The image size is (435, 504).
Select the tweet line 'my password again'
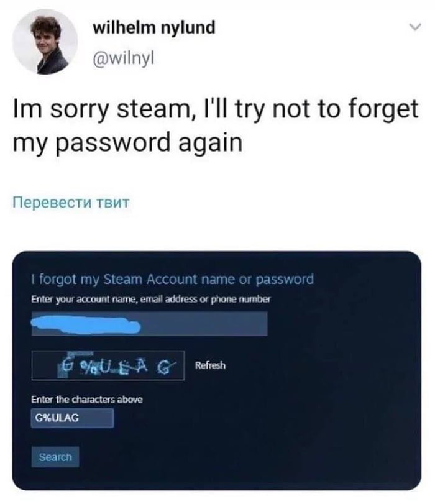(127, 143)
